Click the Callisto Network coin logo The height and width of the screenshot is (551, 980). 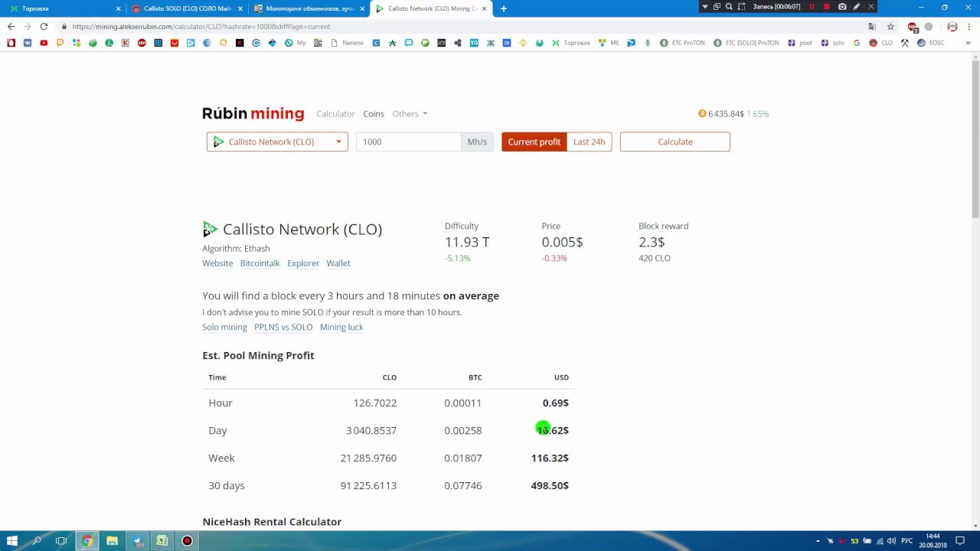tap(210, 229)
